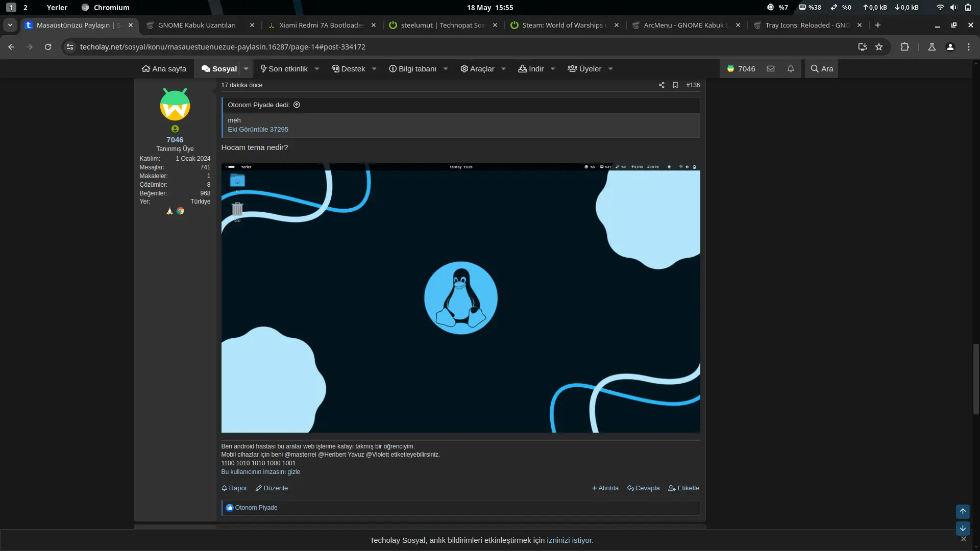The width and height of the screenshot is (980, 551).
Task: Switch to Xiaomi Redmi 7A Bootloader tab
Action: (x=322, y=25)
